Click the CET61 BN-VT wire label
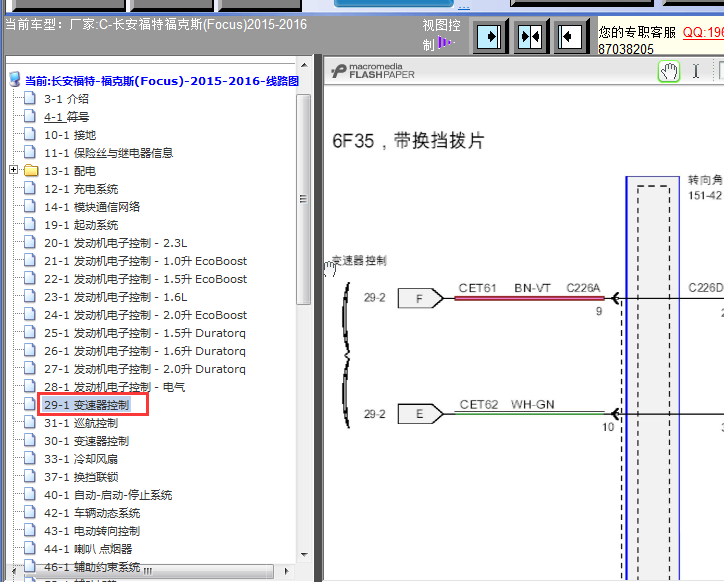Screen dimensions: 724x582 tap(505, 288)
